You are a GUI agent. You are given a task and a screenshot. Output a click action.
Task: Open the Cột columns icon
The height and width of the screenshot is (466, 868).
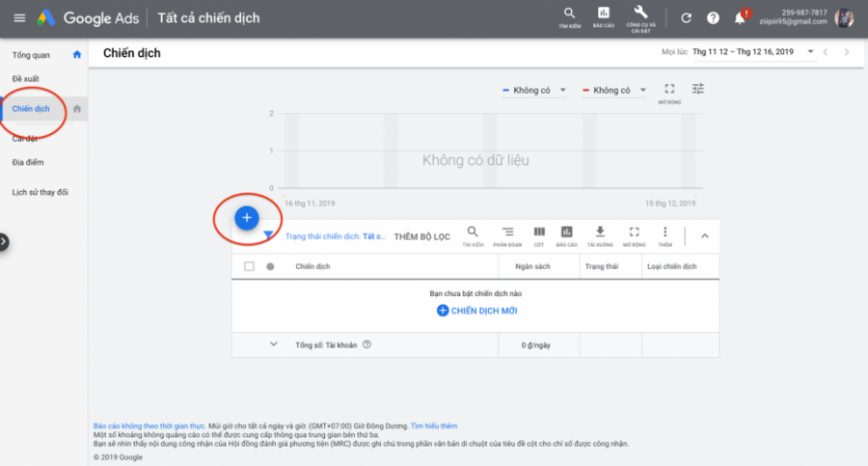coord(539,236)
